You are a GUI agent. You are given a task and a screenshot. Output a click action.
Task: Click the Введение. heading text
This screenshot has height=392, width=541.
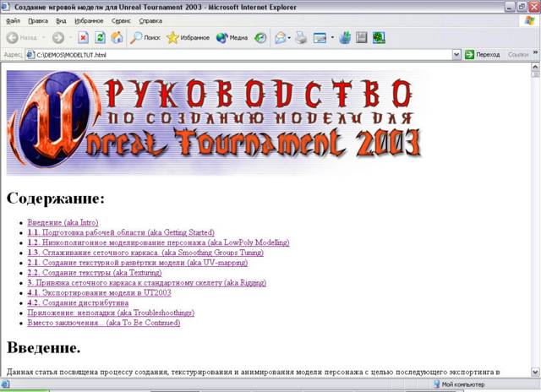tap(43, 347)
